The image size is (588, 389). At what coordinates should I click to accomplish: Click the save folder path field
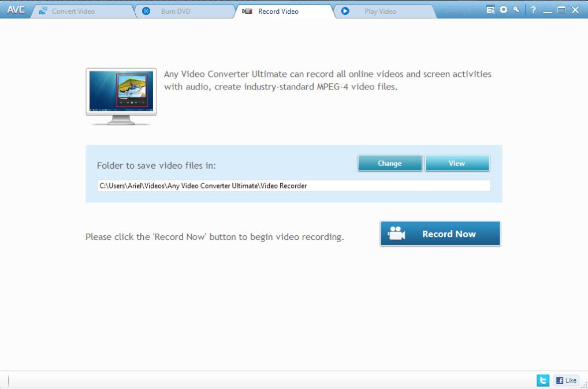(293, 186)
